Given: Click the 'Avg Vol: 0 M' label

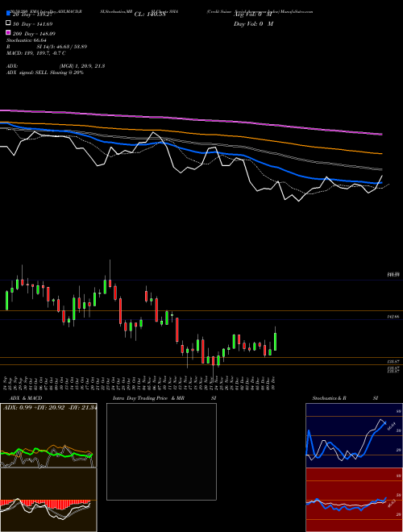Looking at the screenshot, I should (x=253, y=15).
